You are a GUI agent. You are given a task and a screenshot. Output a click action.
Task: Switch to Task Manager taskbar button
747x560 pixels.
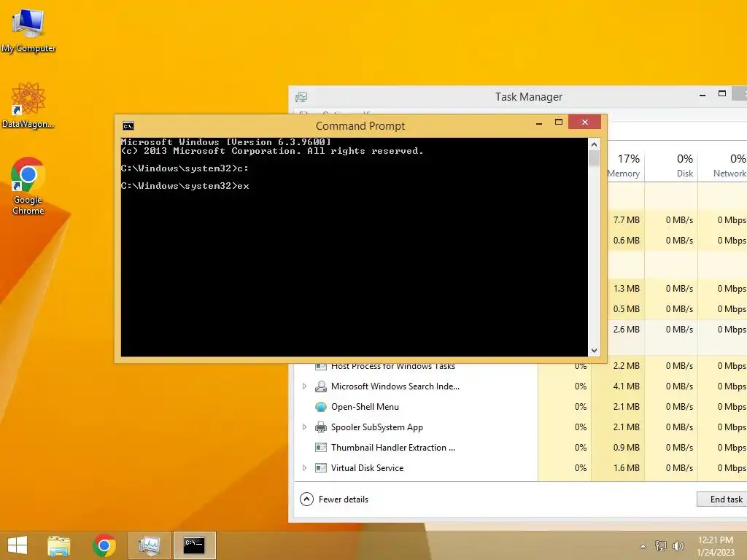pyautogui.click(x=149, y=545)
